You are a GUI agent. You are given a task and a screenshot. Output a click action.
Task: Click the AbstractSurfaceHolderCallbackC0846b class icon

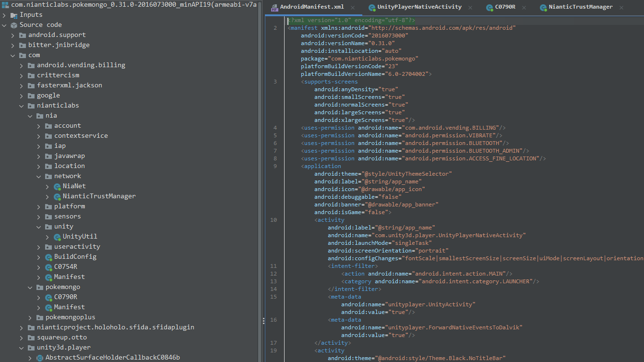pos(40,358)
